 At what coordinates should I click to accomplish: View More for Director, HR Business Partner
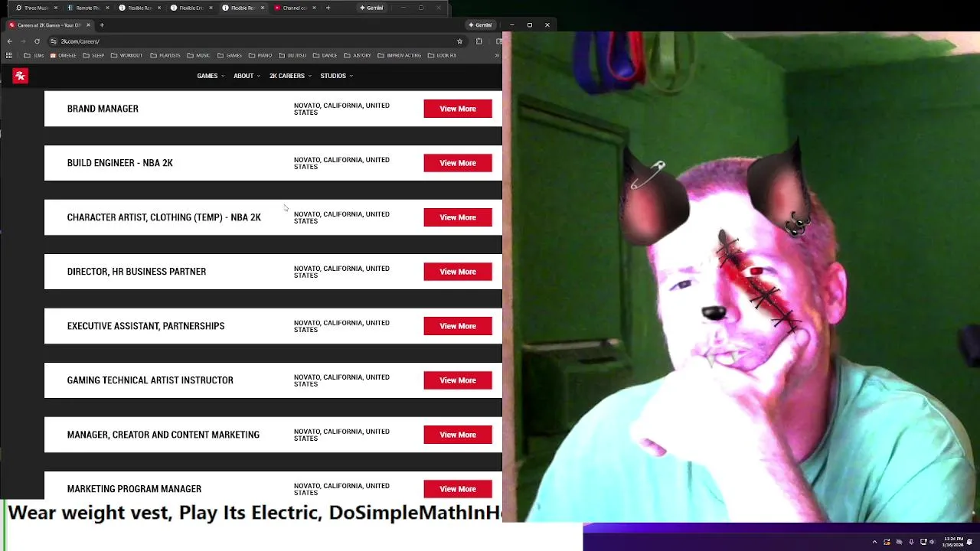[458, 272]
